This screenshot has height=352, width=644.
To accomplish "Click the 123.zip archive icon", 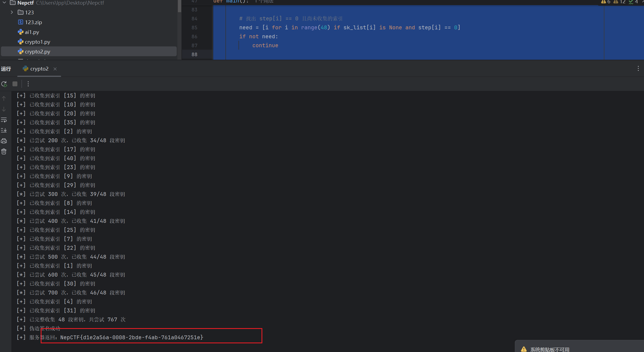I will 21,22.
